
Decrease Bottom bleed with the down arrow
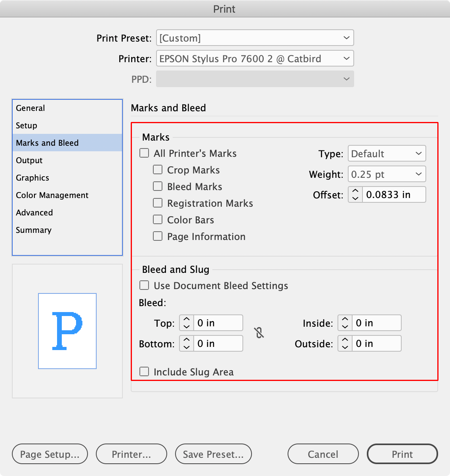[186, 347]
